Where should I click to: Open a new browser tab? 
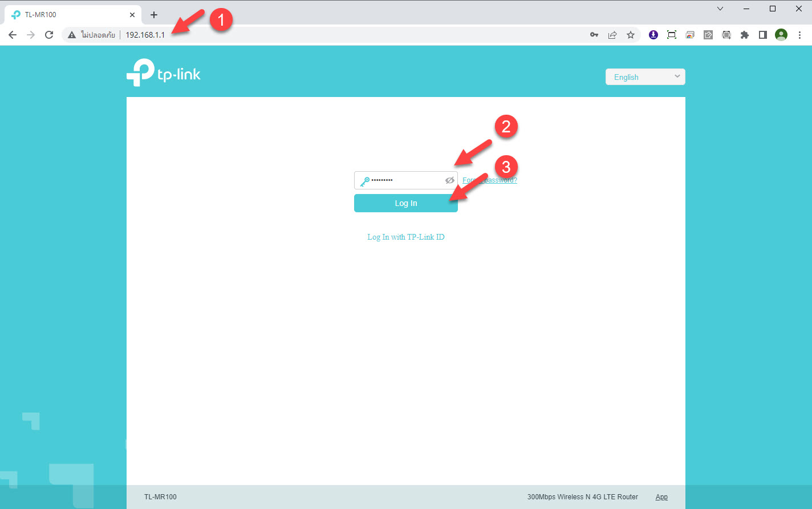(x=154, y=15)
